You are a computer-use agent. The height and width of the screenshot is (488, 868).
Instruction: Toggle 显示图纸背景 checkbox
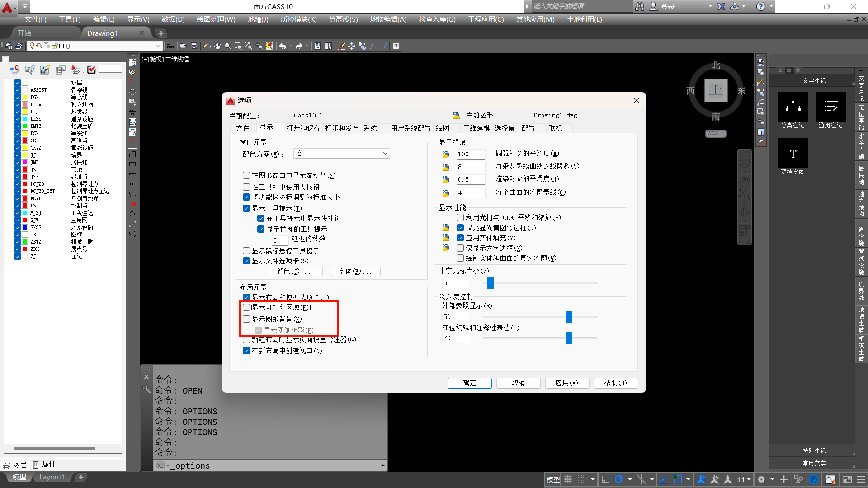(246, 319)
